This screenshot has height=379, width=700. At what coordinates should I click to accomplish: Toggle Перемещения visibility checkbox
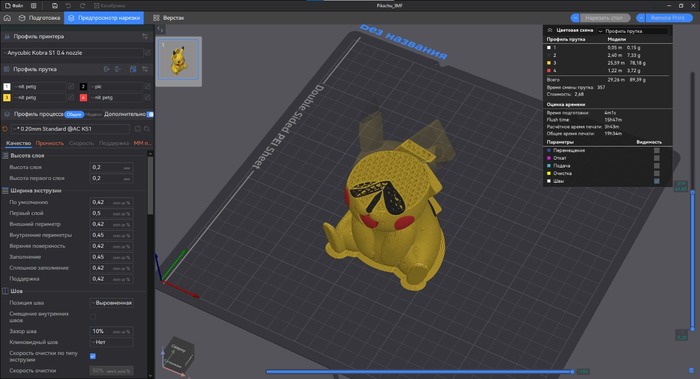(657, 150)
